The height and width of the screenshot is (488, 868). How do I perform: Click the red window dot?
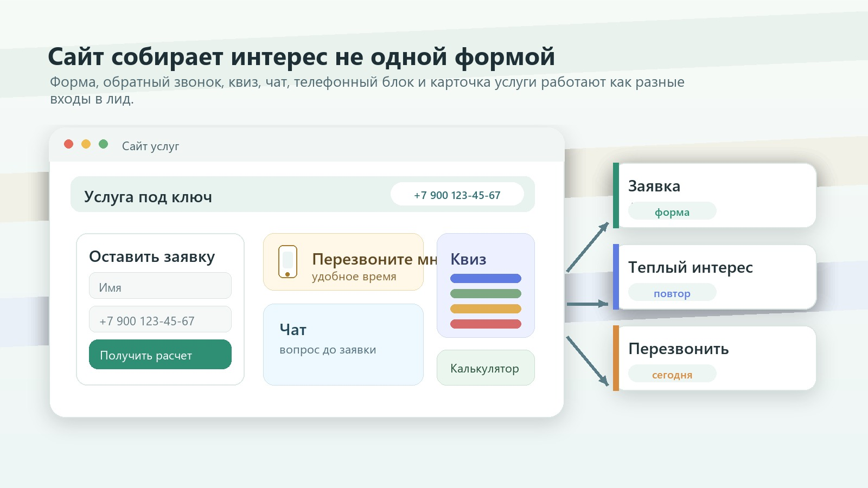(x=68, y=144)
